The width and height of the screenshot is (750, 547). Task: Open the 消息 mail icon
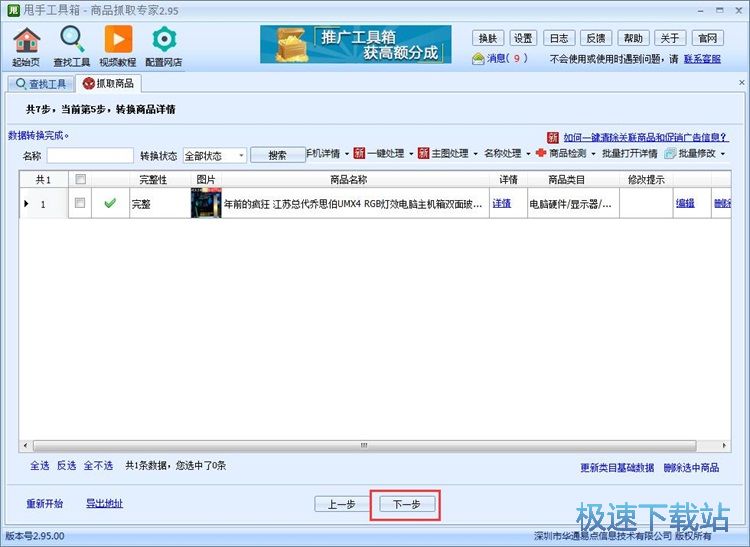click(x=478, y=59)
